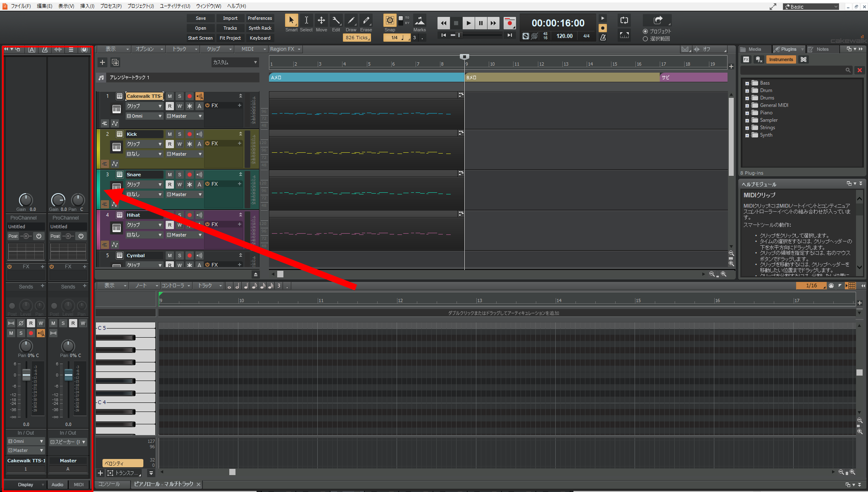Click Start Screen button

(x=201, y=37)
